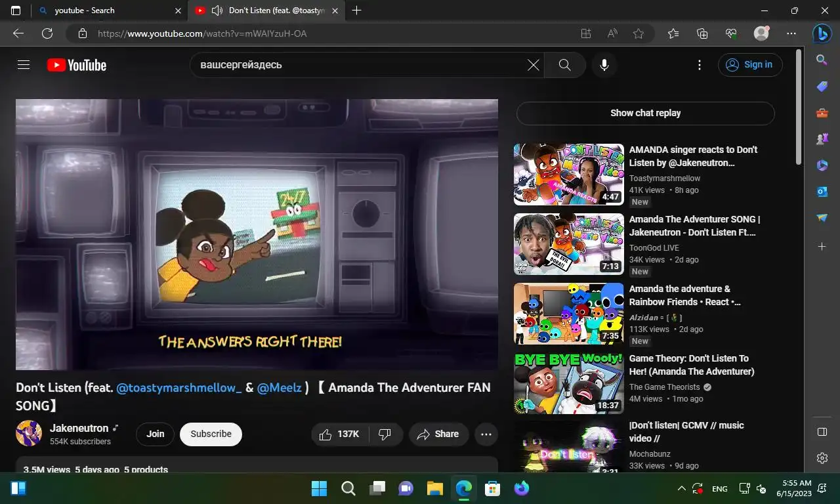The image size is (840, 504).
Task: Open browser Collections button
Action: [x=702, y=33]
